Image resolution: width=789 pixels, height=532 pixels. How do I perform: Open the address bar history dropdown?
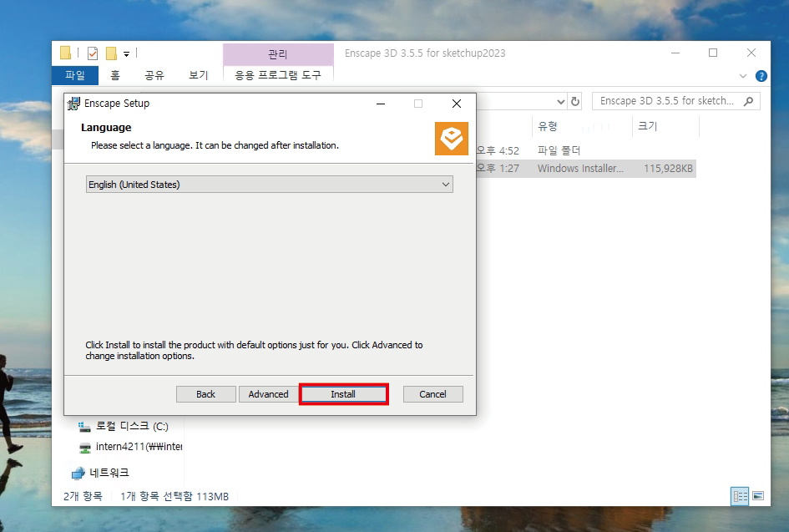coord(560,102)
